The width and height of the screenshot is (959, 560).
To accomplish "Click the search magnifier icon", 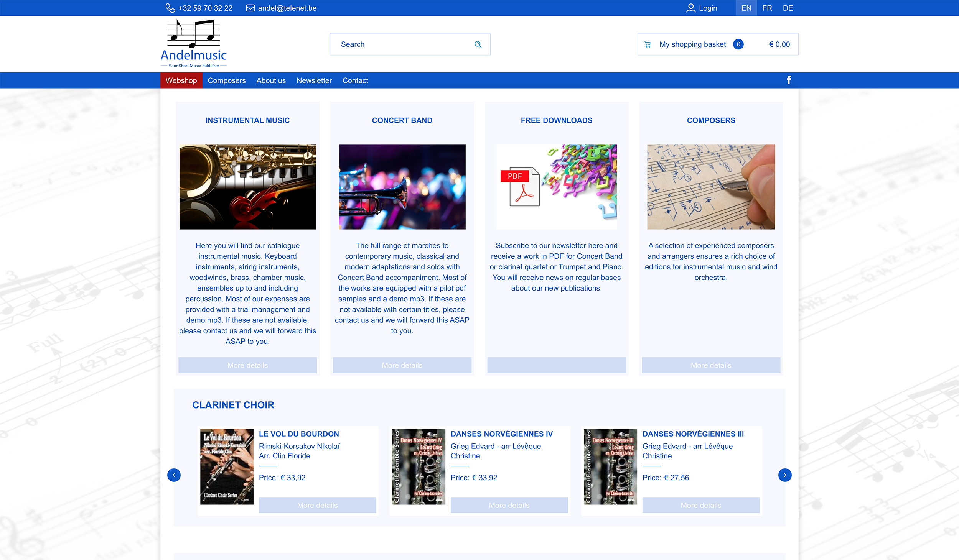I will pos(478,44).
